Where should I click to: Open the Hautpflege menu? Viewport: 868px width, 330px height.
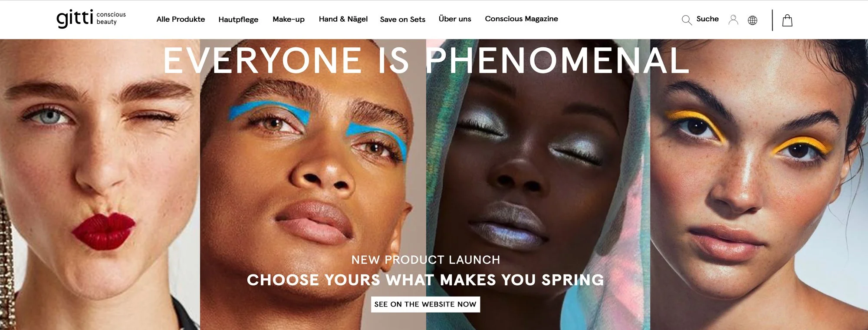point(238,20)
